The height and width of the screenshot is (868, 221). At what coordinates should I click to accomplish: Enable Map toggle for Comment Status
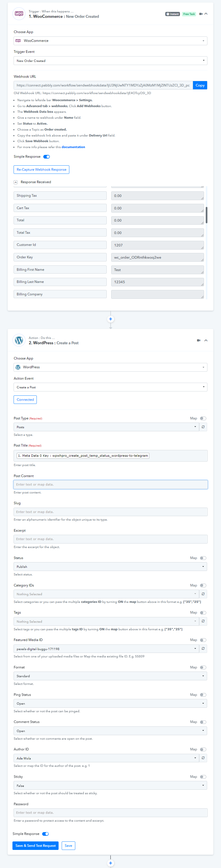[x=203, y=722]
